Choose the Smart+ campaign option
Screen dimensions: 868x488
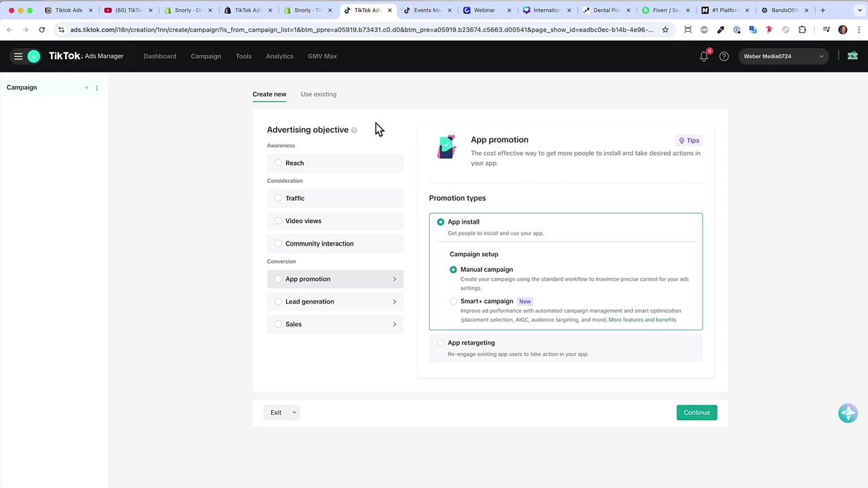click(454, 302)
